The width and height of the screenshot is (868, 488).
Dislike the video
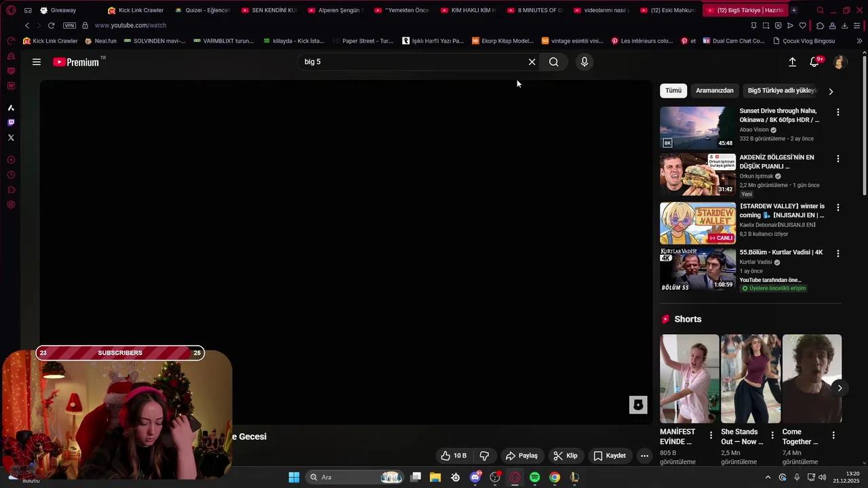(484, 455)
